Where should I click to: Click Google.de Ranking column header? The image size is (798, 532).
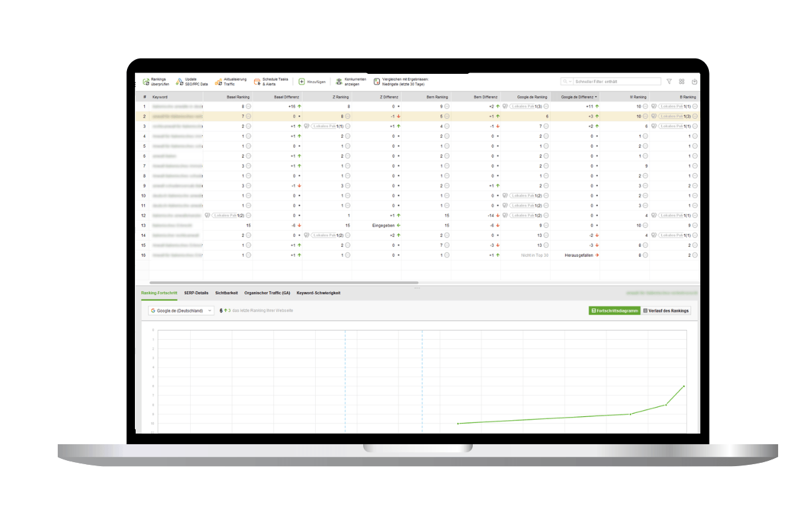(x=525, y=96)
